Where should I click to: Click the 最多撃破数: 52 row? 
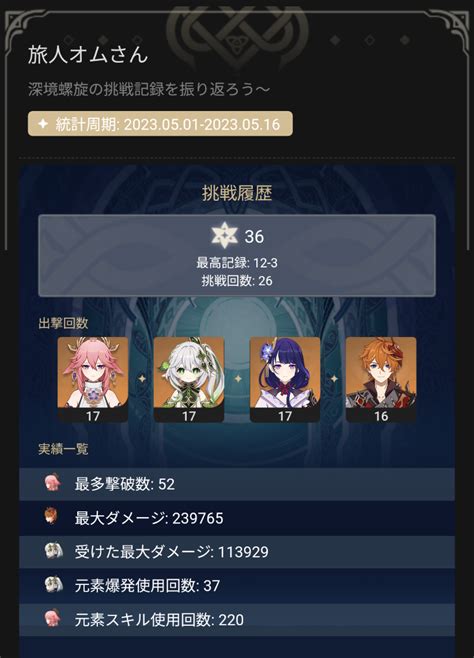click(x=237, y=484)
